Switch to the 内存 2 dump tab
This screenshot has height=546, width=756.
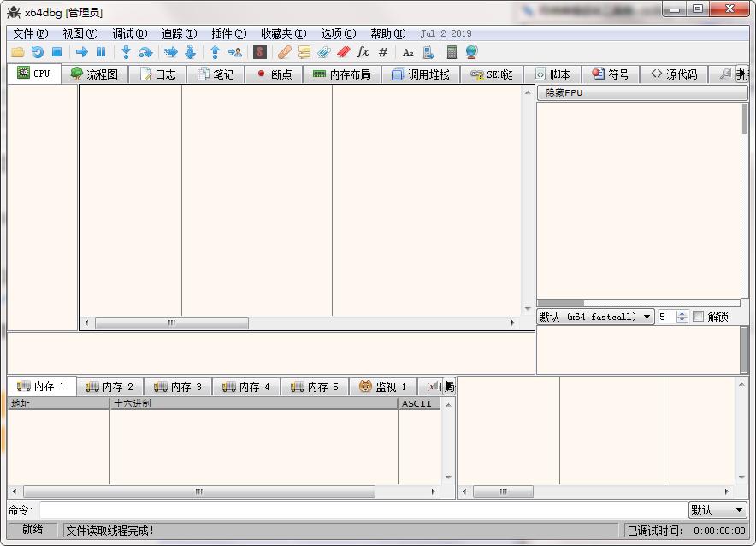click(109, 387)
